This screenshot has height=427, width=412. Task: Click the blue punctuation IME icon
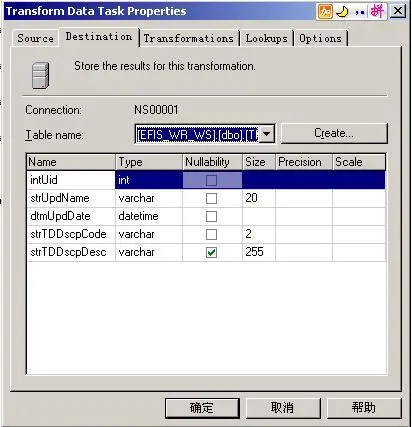[x=360, y=12]
